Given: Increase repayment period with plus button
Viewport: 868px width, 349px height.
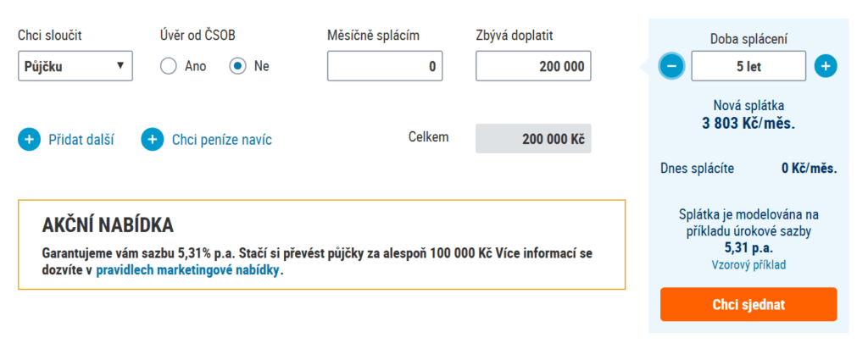Looking at the screenshot, I should [826, 66].
